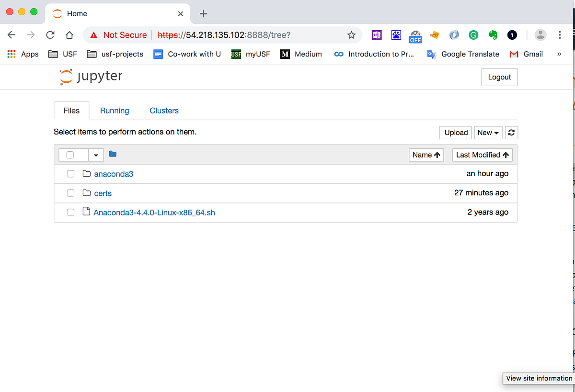Check the checkbox next to anaconda3
This screenshot has height=392, width=575.
coord(70,174)
